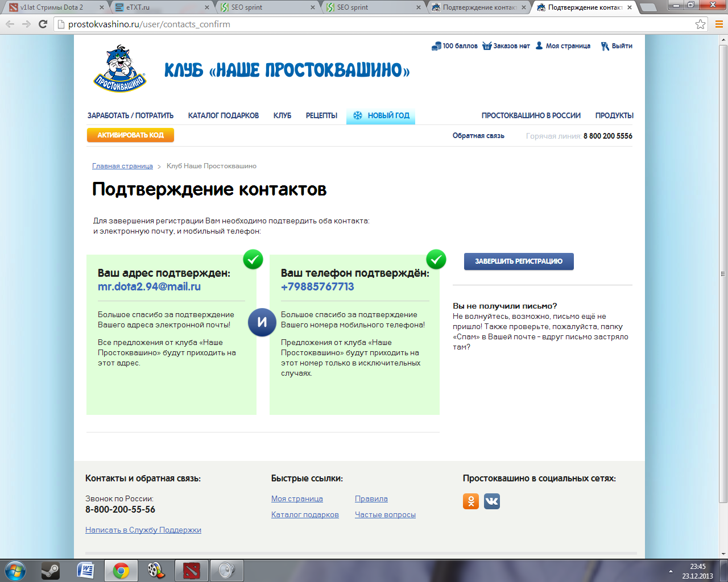Click phone number +79885767713
The width and height of the screenshot is (728, 582).
(317, 286)
